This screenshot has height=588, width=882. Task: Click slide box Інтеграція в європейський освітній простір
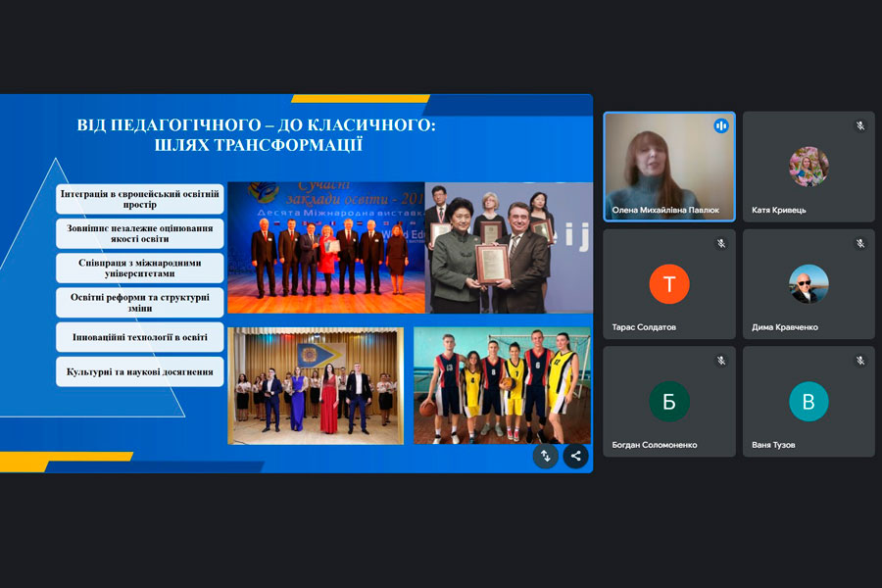point(139,199)
